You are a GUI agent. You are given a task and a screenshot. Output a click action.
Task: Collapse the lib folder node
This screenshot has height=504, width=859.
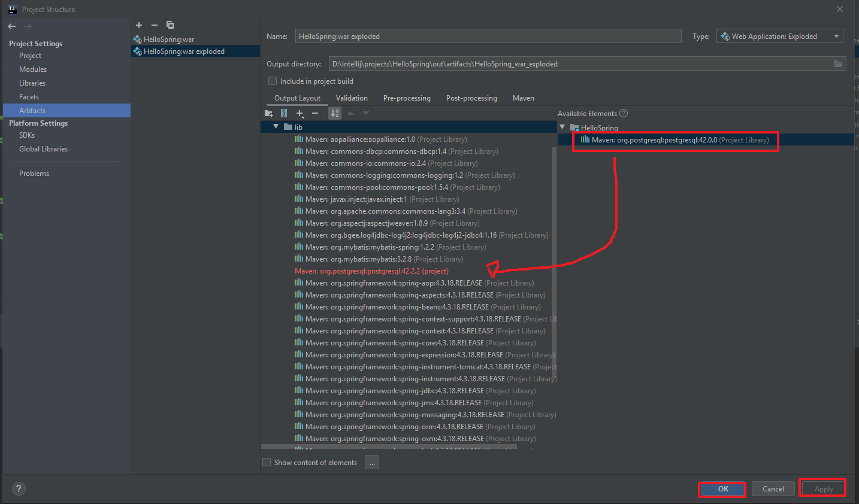pos(276,126)
